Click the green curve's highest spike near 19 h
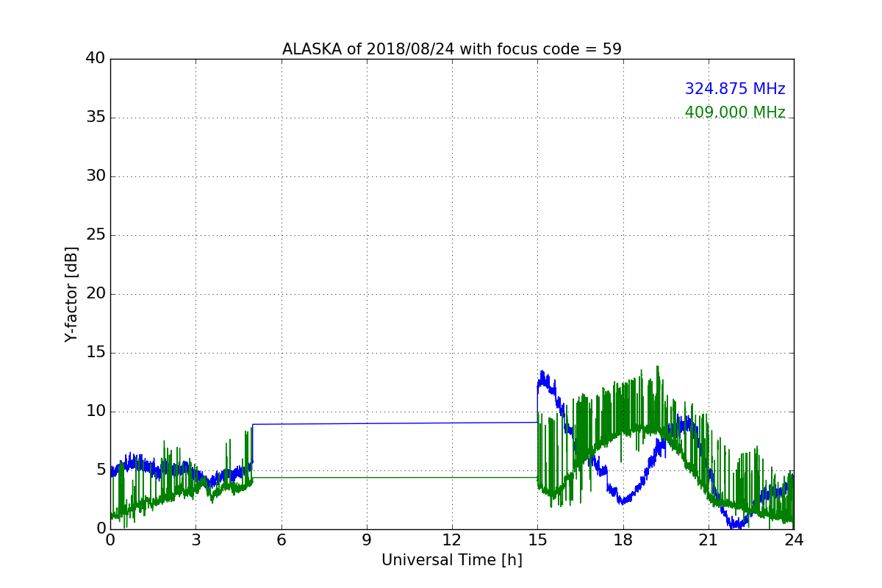882x588 pixels. tap(657, 367)
